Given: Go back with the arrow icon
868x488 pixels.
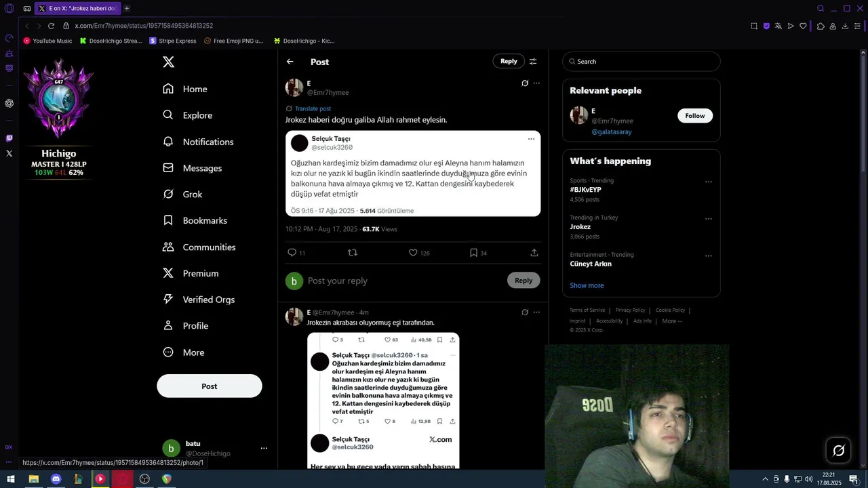Looking at the screenshot, I should coord(290,62).
